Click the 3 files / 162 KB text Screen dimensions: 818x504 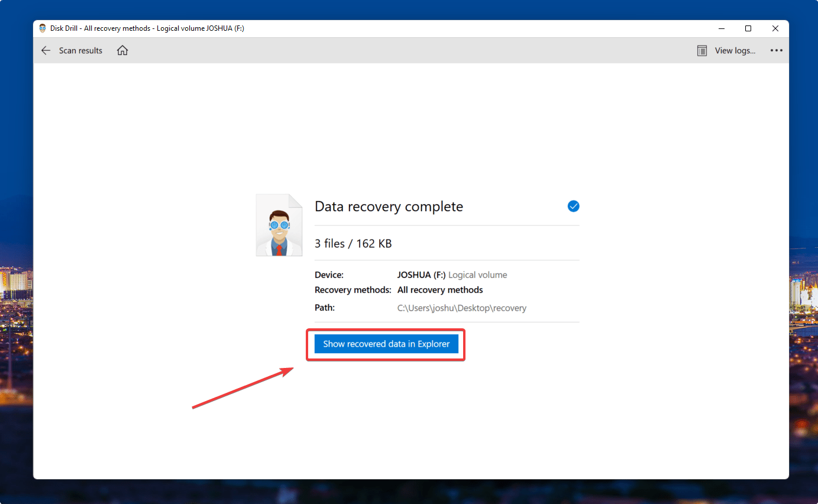coord(353,244)
